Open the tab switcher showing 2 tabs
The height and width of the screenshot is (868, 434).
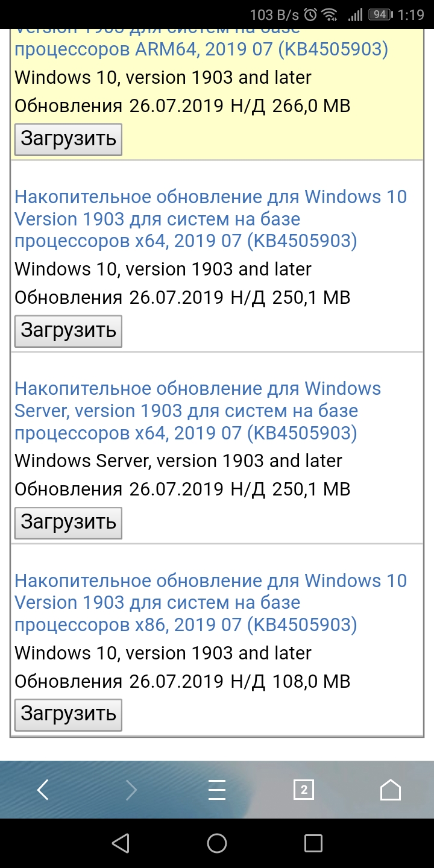click(x=304, y=790)
